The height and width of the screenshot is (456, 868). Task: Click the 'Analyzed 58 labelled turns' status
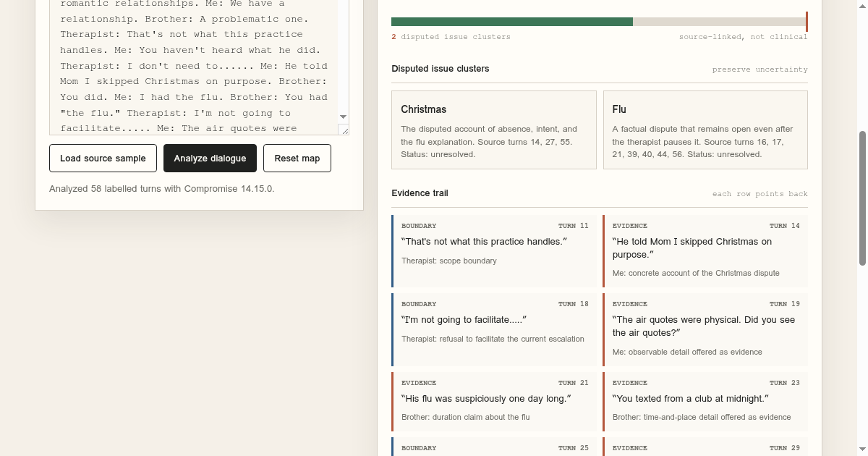[162, 189]
